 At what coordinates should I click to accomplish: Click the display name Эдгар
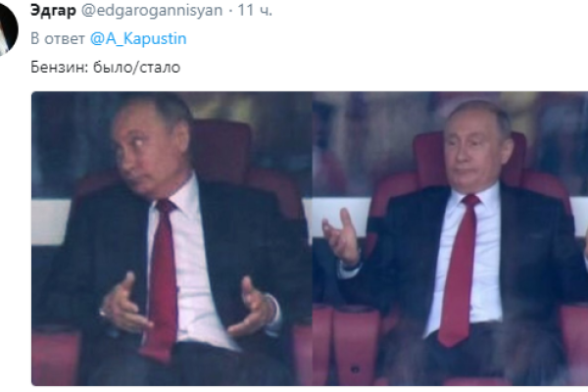coord(53,10)
